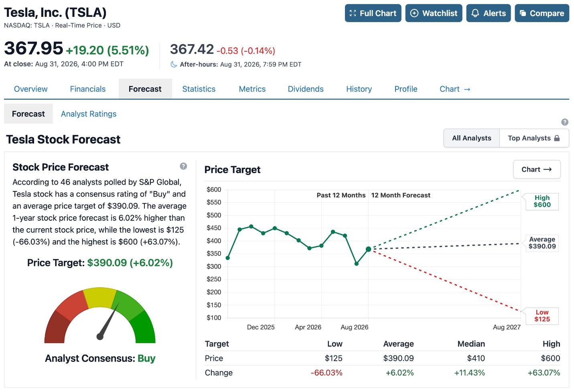Click the lock icon on Top Analysts
Screen dimensions: 574x392
click(x=557, y=138)
